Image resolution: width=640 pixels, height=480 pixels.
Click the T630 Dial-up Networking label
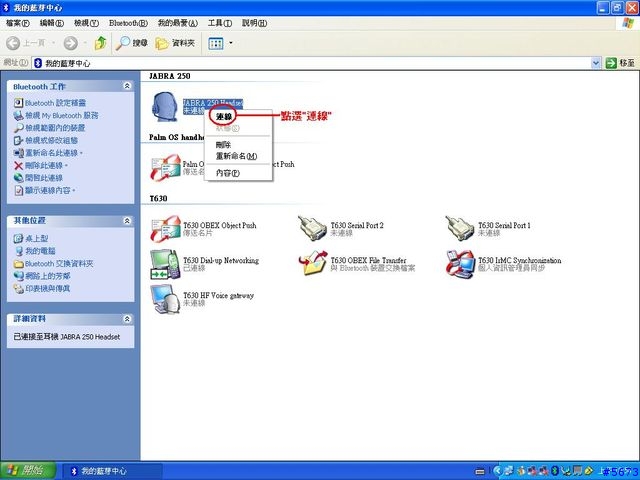[x=221, y=260]
